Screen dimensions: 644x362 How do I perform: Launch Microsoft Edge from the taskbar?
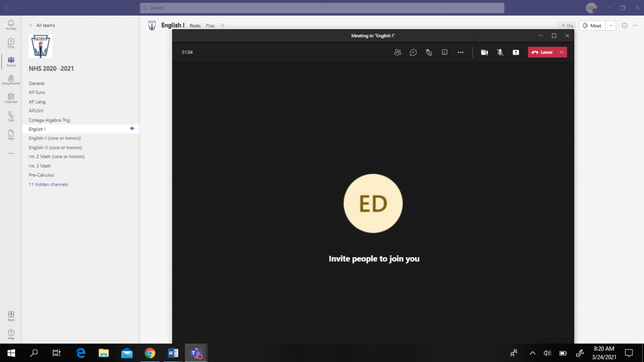[80, 353]
